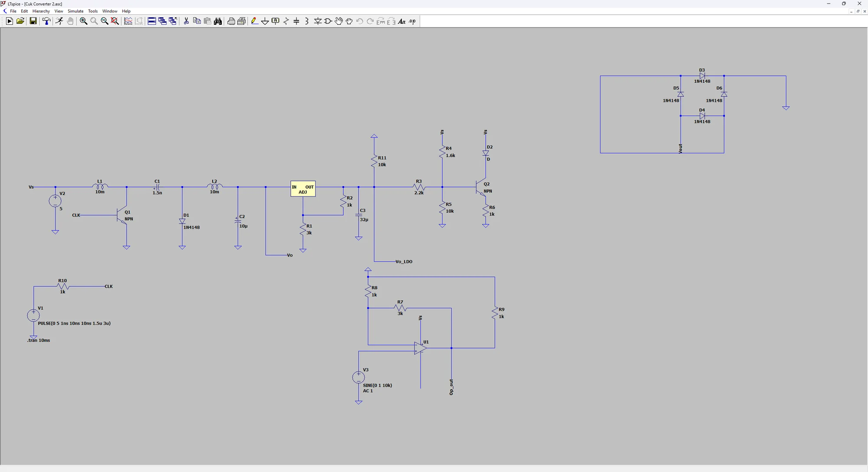This screenshot has width=868, height=472.
Task: Select the Copy tool icon
Action: [x=197, y=21]
